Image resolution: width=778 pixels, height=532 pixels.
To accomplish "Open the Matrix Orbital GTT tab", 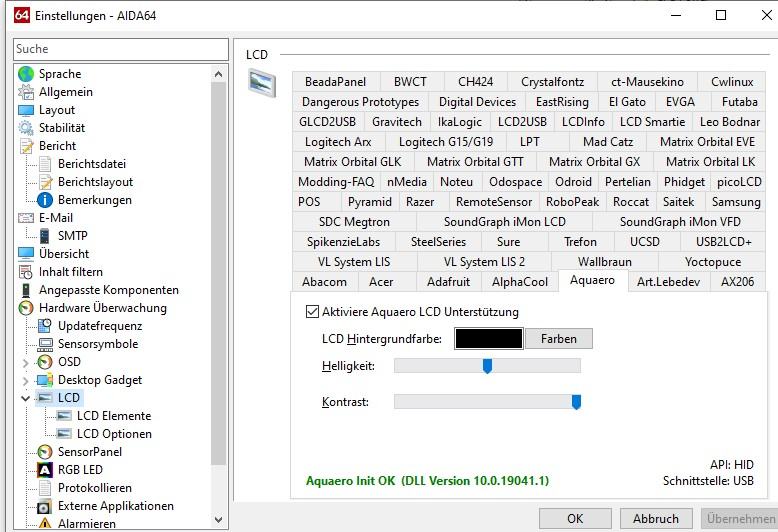I will coord(475,162).
